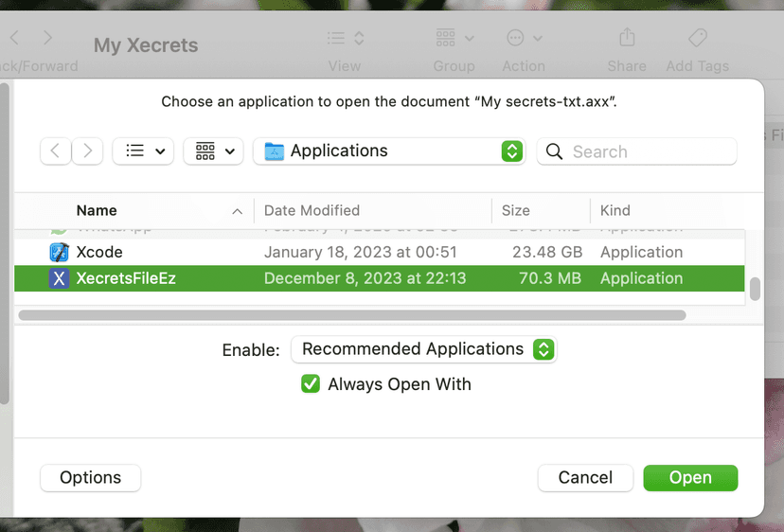Click the back chevron in dialog

coord(56,151)
